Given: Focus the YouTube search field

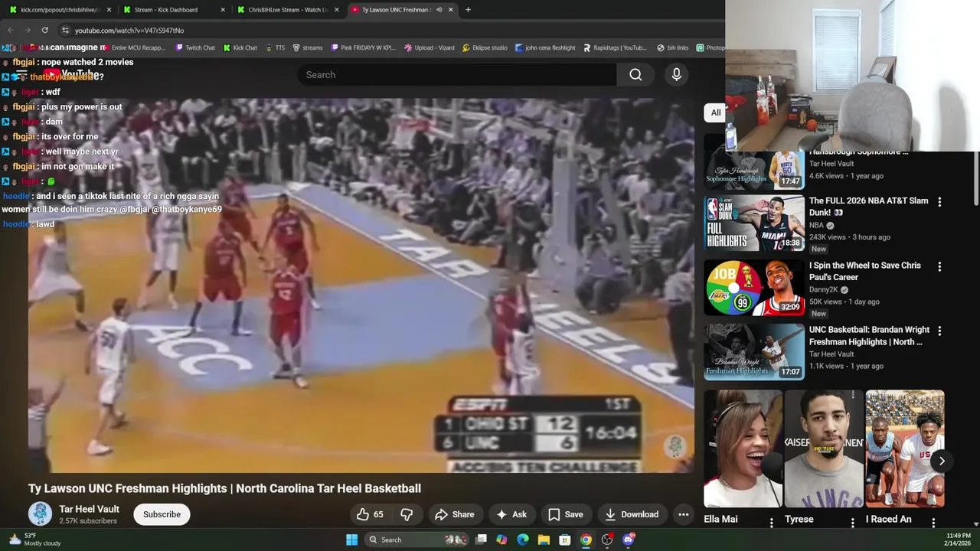Looking at the screenshot, I should click(456, 74).
